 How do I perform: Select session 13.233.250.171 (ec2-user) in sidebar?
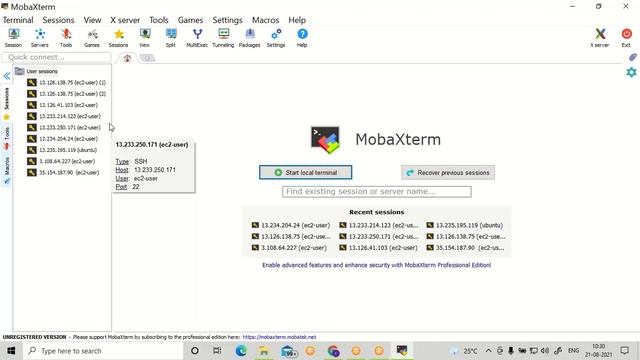tap(64, 127)
